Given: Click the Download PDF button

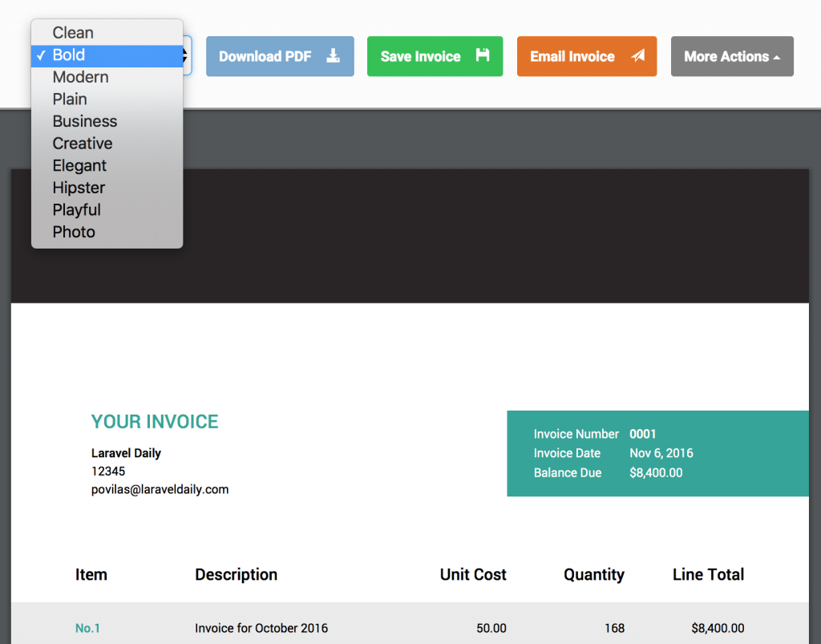Looking at the screenshot, I should [280, 56].
